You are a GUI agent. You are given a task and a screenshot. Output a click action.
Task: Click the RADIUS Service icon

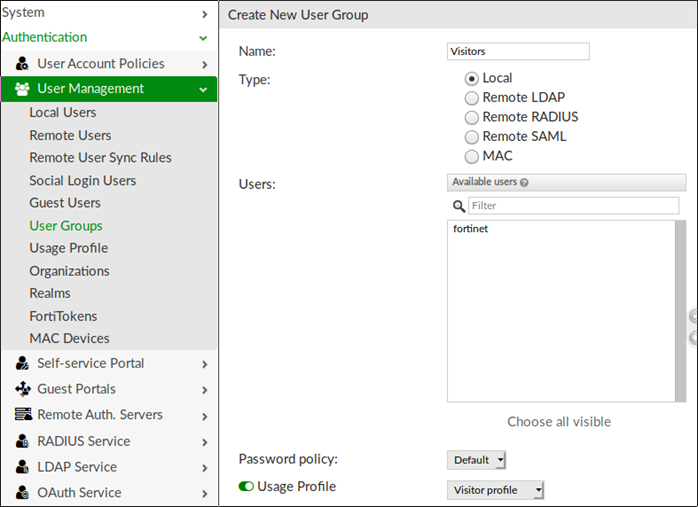(22, 441)
